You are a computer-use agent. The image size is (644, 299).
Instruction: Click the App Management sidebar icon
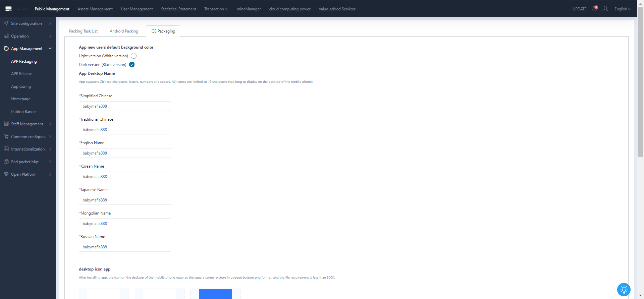(x=6, y=48)
